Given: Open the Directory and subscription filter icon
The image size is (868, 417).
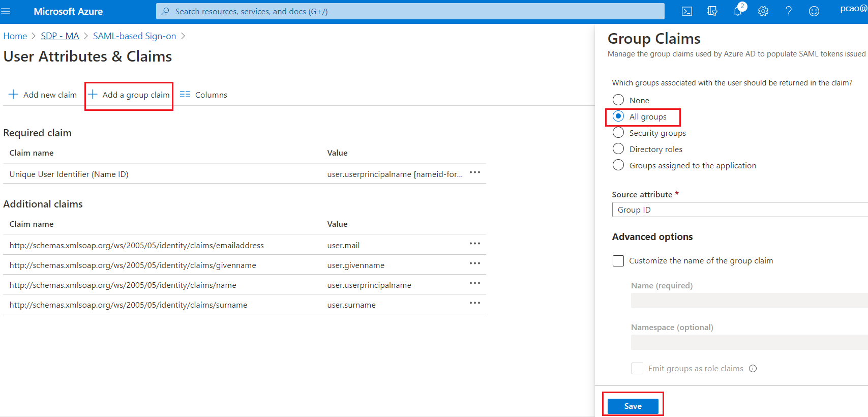Looking at the screenshot, I should click(712, 11).
